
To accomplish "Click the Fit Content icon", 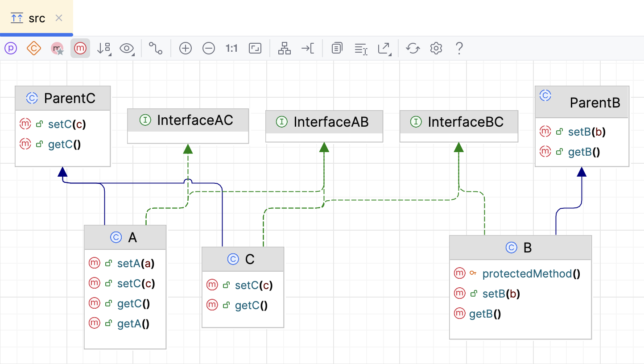I will coord(255,48).
